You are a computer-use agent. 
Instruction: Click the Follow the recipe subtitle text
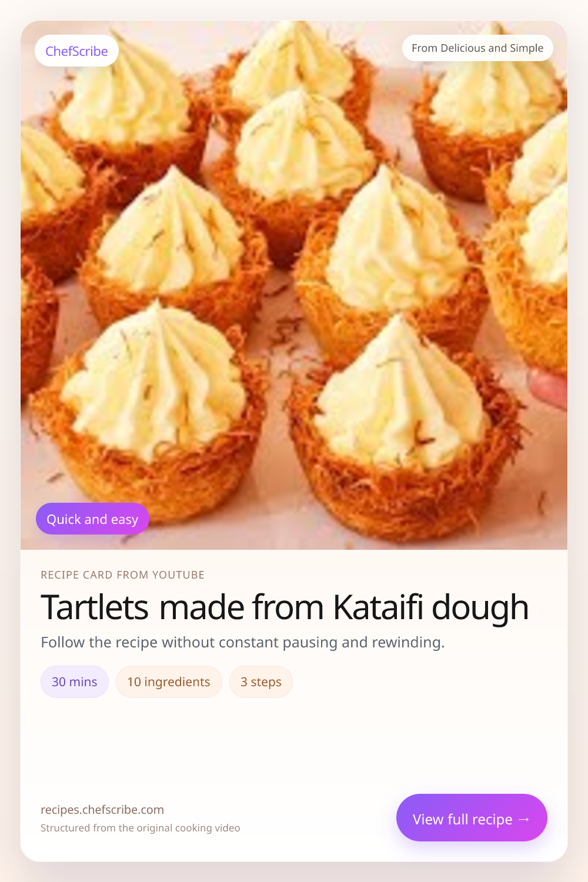(242, 642)
